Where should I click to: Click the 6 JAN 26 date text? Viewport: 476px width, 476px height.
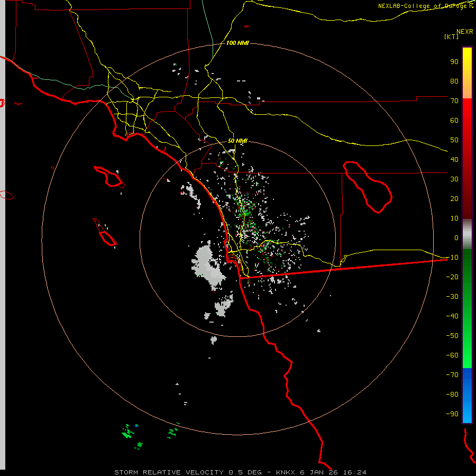pos(319,472)
